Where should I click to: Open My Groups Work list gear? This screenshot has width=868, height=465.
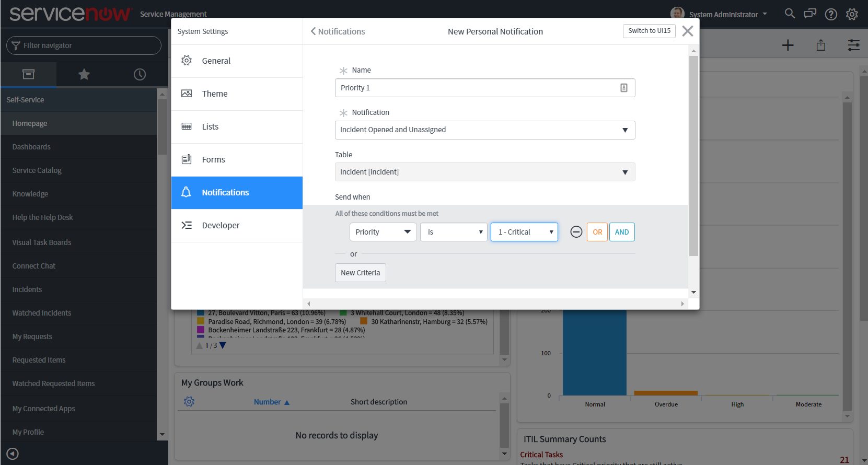pos(189,401)
